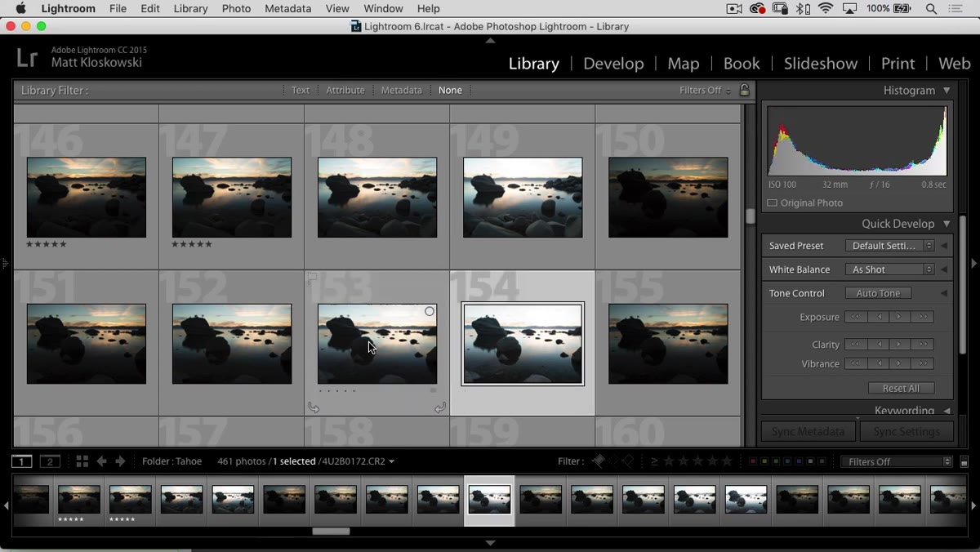The height and width of the screenshot is (552, 980).
Task: Toggle the rejected photos filter
Action: tap(629, 461)
